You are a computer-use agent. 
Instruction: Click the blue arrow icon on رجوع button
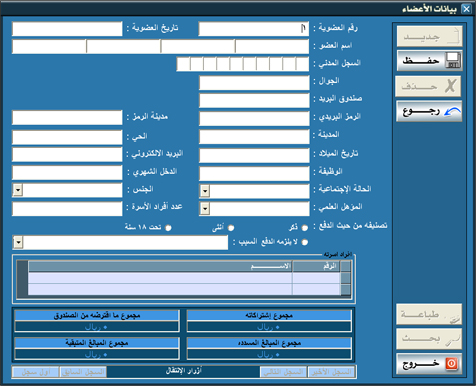[x=453, y=112]
